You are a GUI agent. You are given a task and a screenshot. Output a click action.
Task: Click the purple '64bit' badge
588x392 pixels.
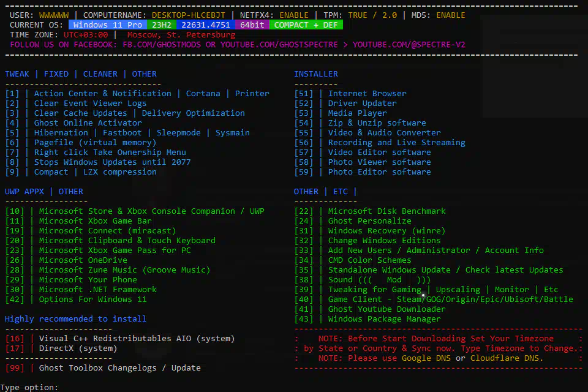click(x=252, y=24)
